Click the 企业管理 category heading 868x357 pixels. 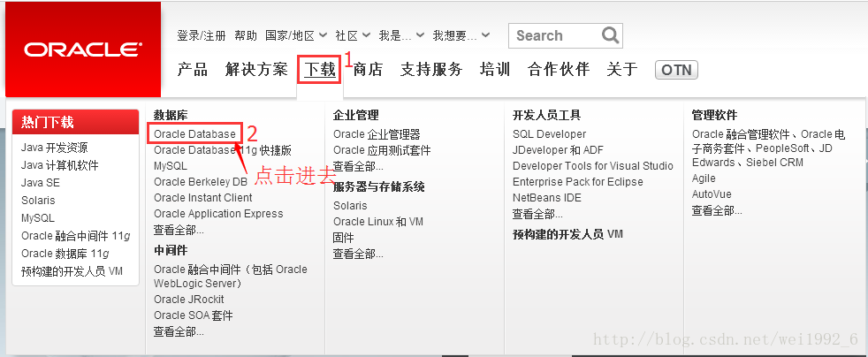356,115
